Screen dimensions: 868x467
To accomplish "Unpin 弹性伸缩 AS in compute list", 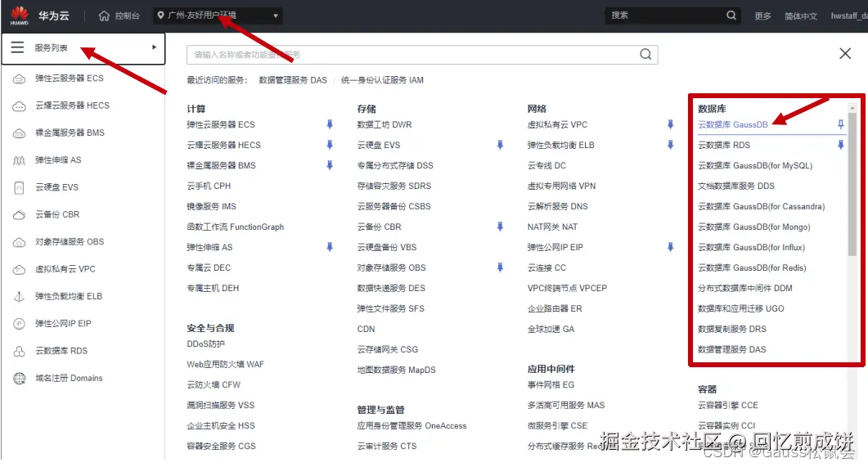I will [x=330, y=247].
